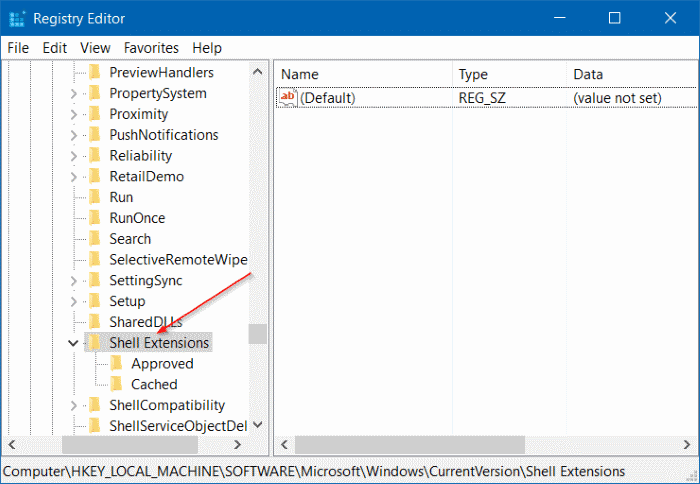Click the REG_SZ type cell
This screenshot has width=700, height=484.
(x=482, y=98)
